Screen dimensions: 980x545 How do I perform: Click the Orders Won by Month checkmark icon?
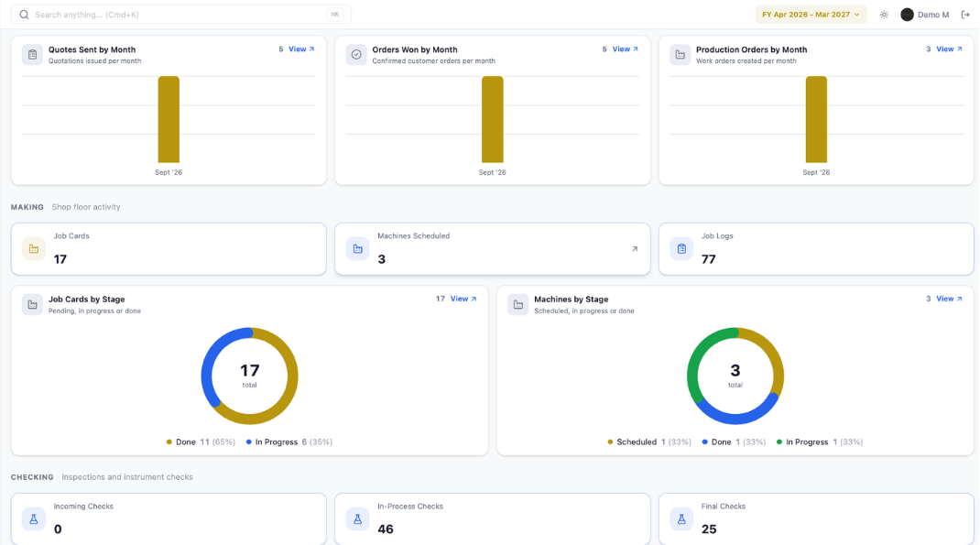click(356, 55)
